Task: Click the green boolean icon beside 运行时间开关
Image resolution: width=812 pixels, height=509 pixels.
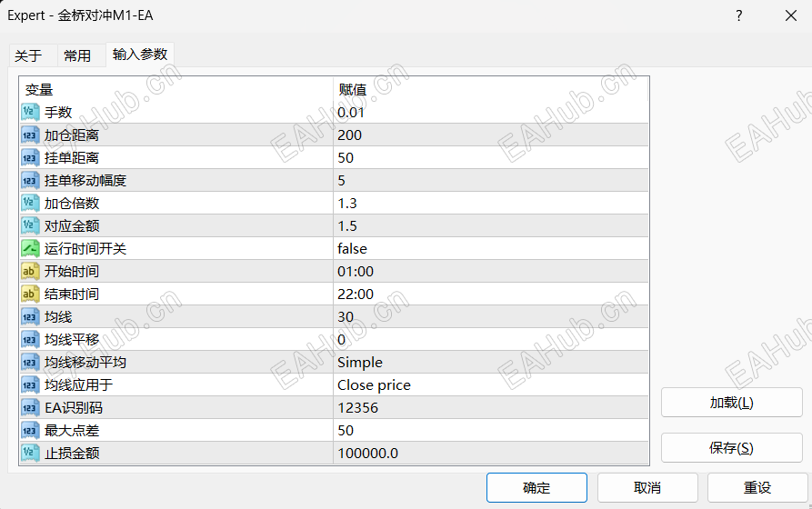Action: click(x=30, y=249)
